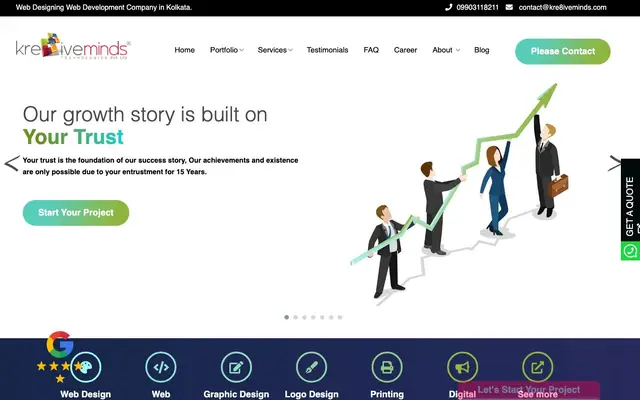Open the Home menu item
Image resolution: width=640 pixels, height=400 pixels.
[x=184, y=50]
